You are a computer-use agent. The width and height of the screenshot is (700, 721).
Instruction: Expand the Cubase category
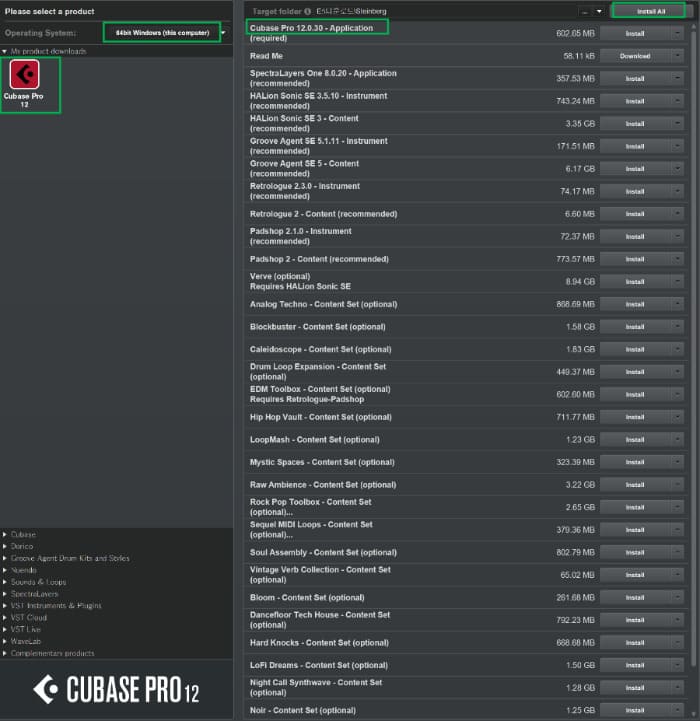[5, 534]
